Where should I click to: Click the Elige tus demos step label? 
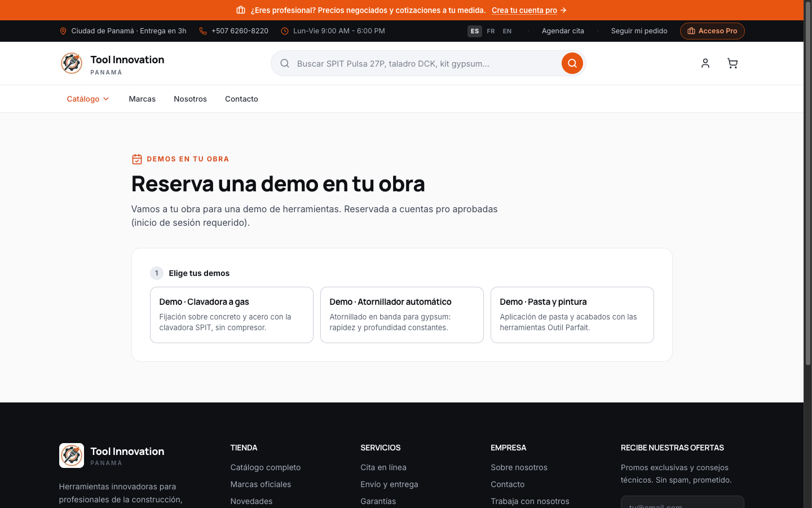(x=199, y=273)
